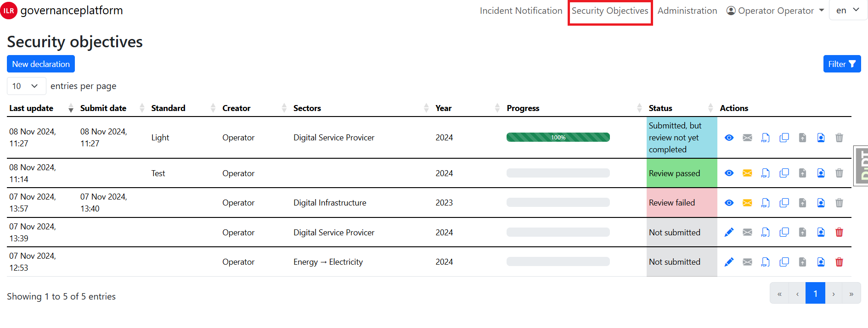Click grey trash icon in Submitted row
This screenshot has width=868, height=328.
click(839, 138)
